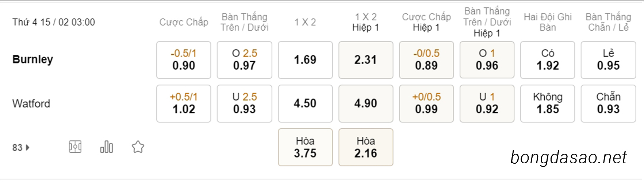Choose Watford first-half win odds 4.90

(x=366, y=104)
